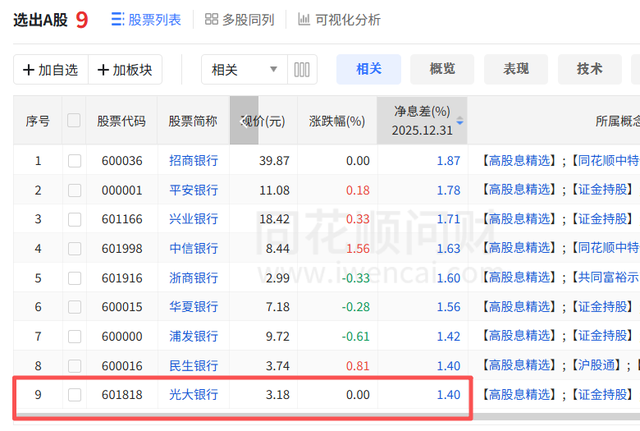Screen dimensions: 640x431
Task: Tick the checkbox next to 浙商银行
Action: [74, 278]
